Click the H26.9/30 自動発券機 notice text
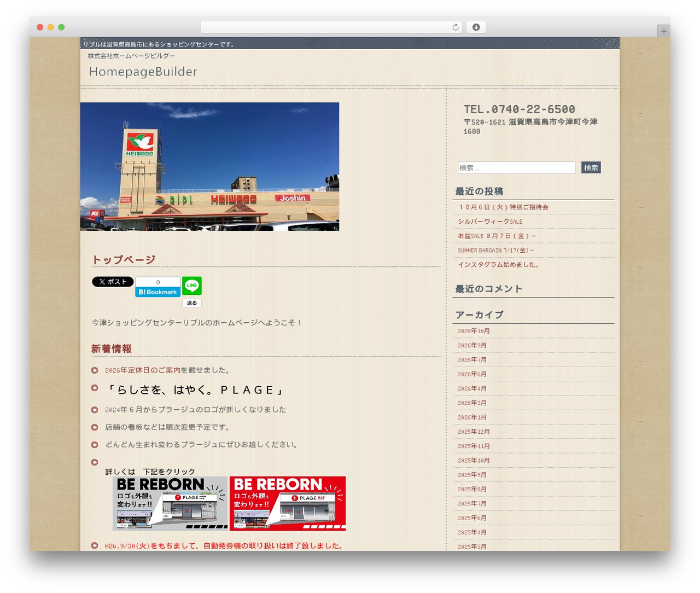 (x=224, y=546)
